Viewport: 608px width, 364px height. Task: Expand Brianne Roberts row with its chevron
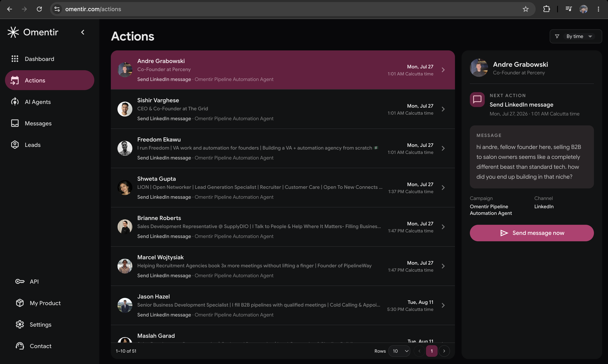tap(443, 227)
